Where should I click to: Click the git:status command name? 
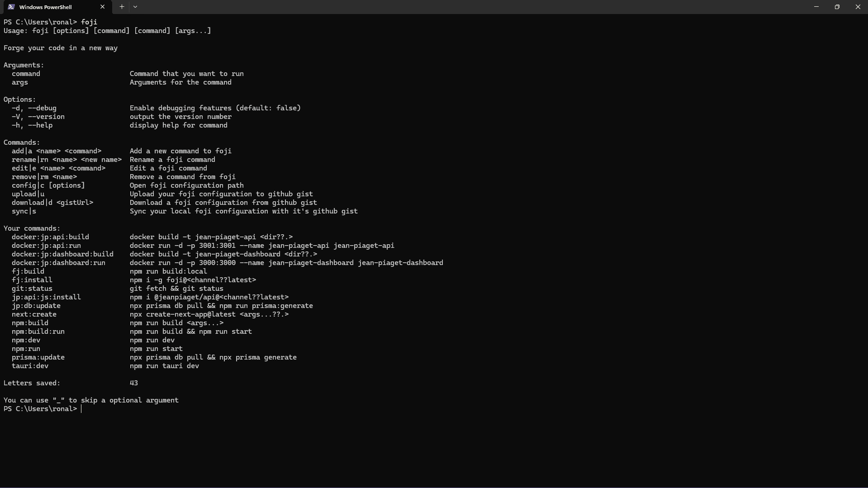tap(32, 289)
